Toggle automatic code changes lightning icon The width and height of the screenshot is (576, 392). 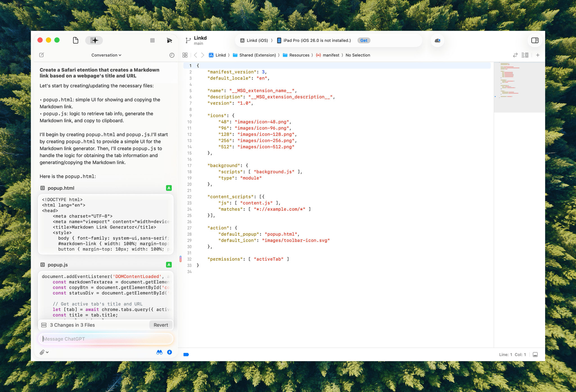170,352
